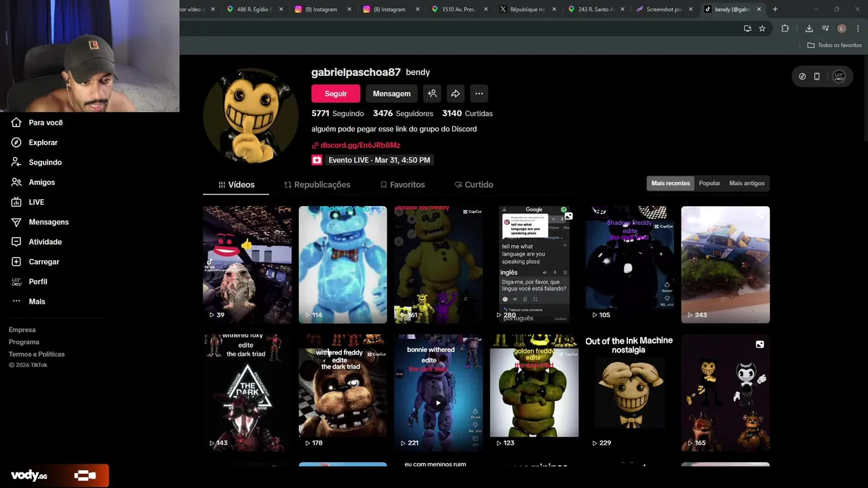Switch to the Favoritos tab
This screenshot has width=868, height=488.
[403, 184]
